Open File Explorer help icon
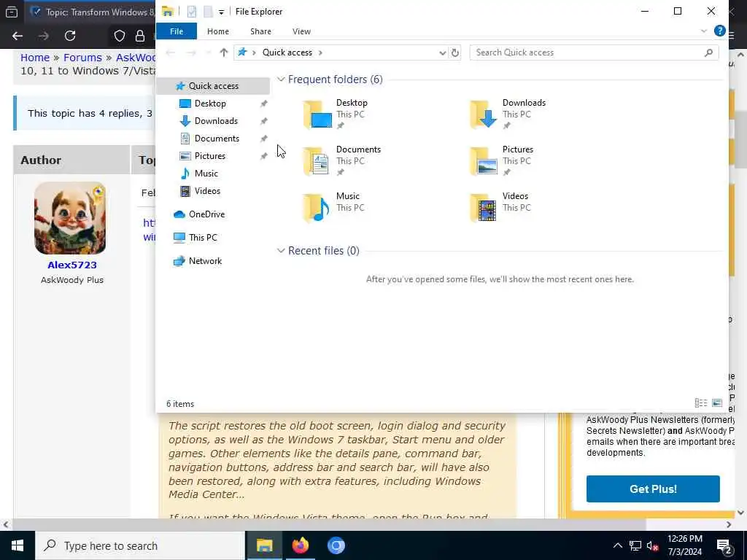 pos(719,31)
